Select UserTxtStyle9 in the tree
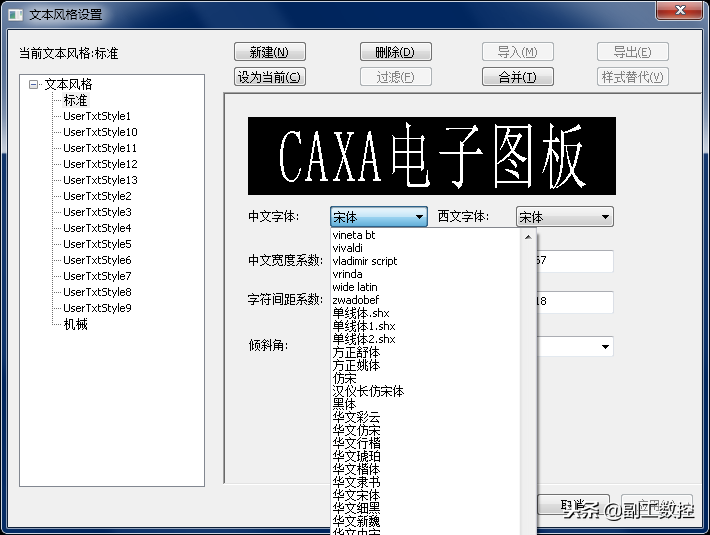The image size is (710, 535). [97, 308]
